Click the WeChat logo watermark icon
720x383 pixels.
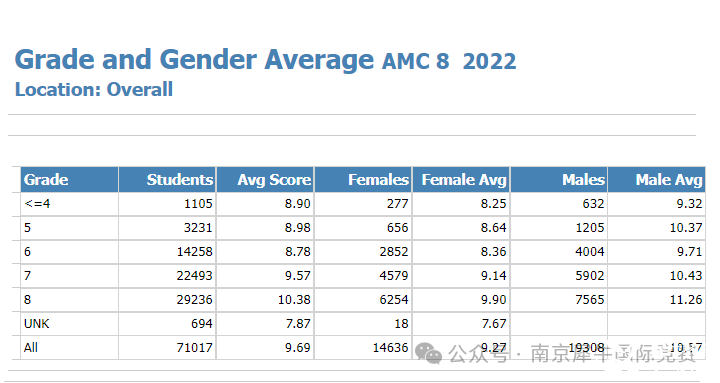428,353
